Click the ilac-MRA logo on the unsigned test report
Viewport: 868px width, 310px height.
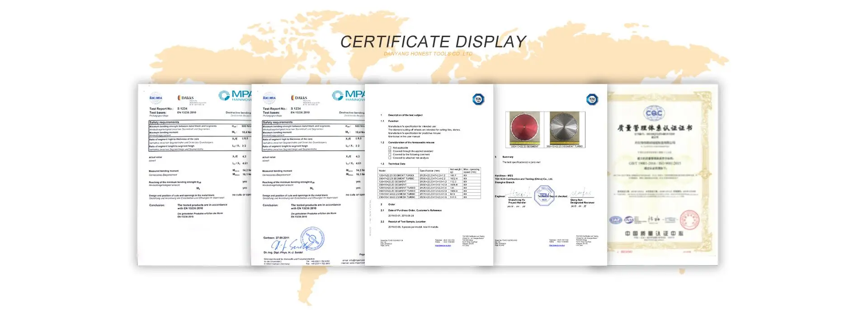click(156, 98)
